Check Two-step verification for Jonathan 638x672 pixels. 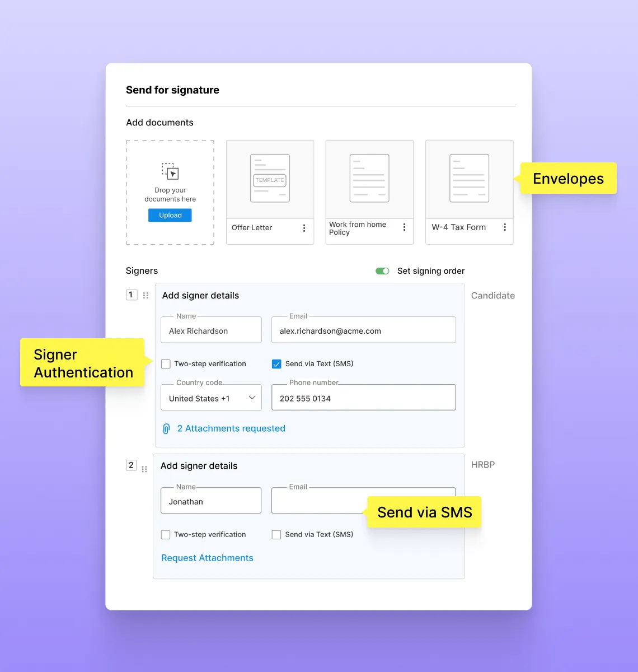tap(166, 535)
